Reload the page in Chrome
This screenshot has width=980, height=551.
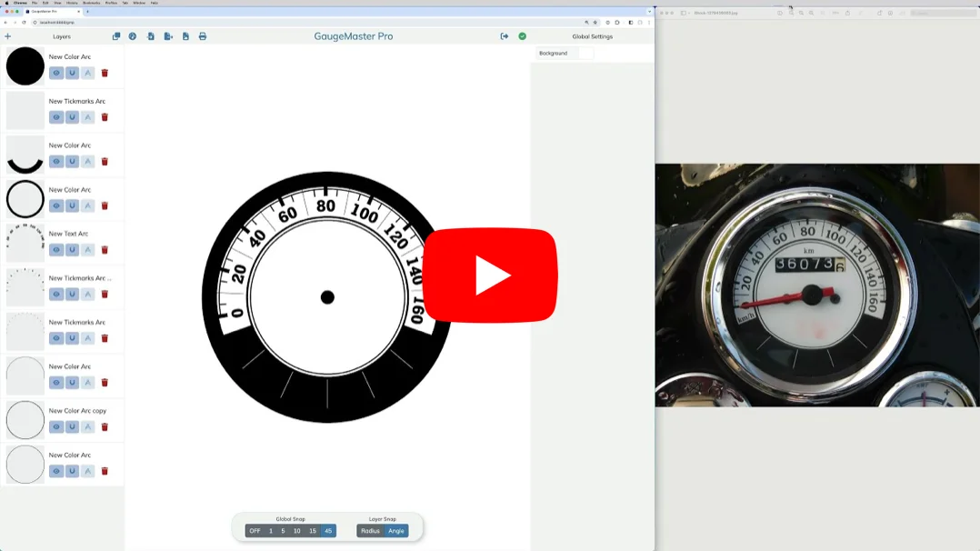point(24,23)
